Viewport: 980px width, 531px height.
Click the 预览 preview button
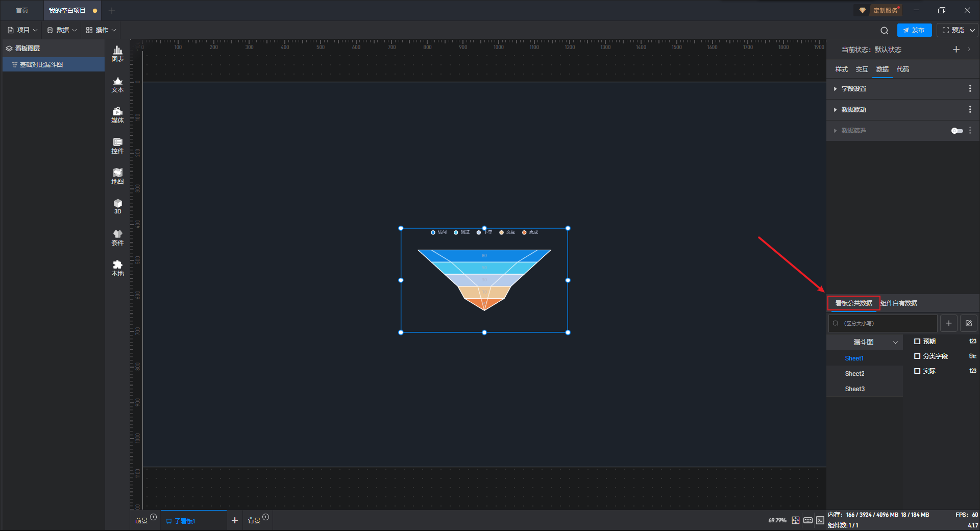(953, 30)
